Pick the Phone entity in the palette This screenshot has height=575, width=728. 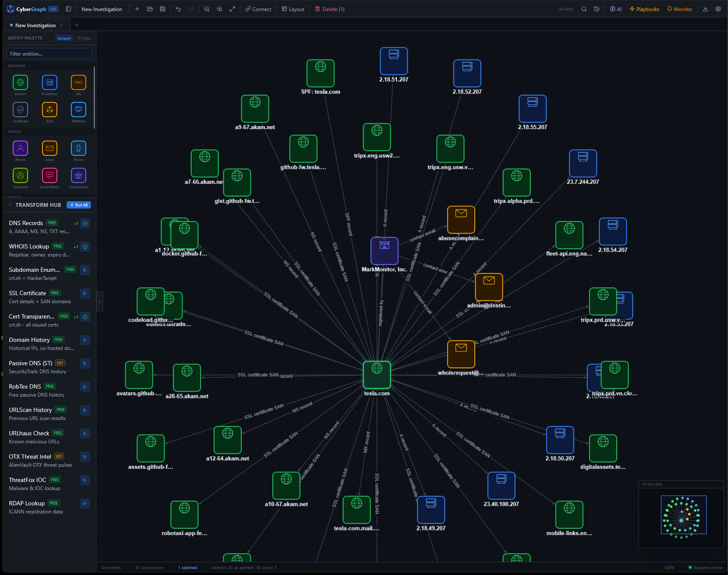pyautogui.click(x=79, y=151)
